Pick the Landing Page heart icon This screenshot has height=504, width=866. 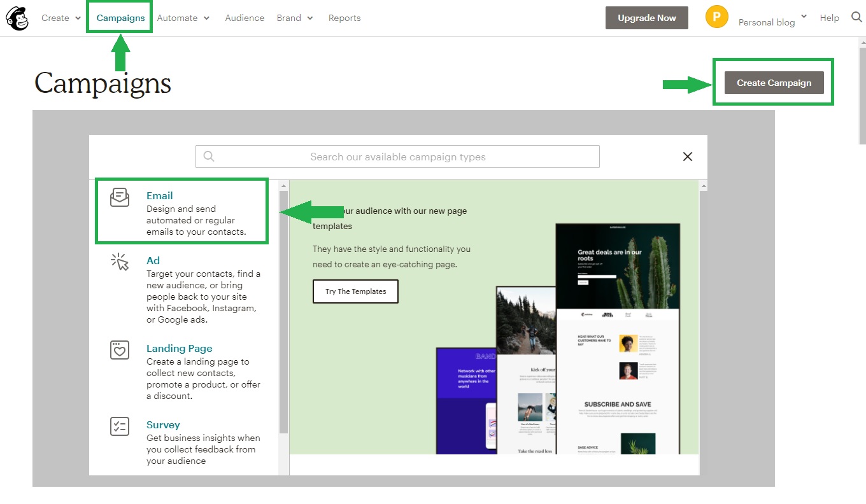click(x=120, y=350)
